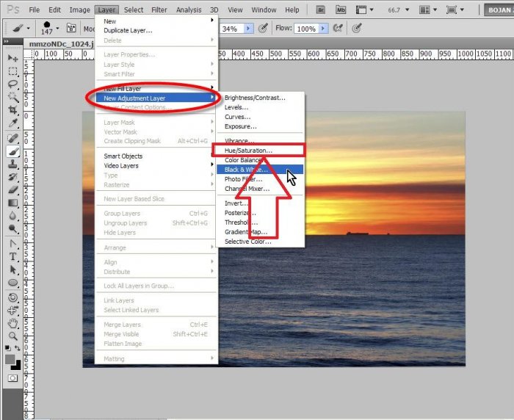Enable airbrush mode next to Flow
The image size is (514, 420).
339,28
